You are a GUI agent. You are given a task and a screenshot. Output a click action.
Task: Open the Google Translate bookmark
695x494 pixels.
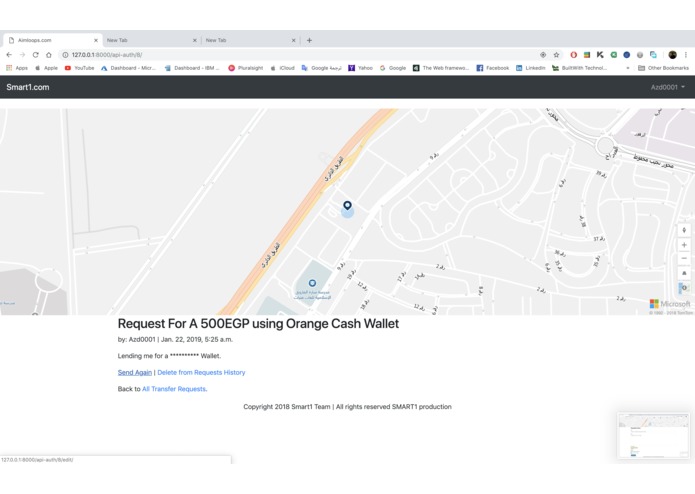point(321,68)
